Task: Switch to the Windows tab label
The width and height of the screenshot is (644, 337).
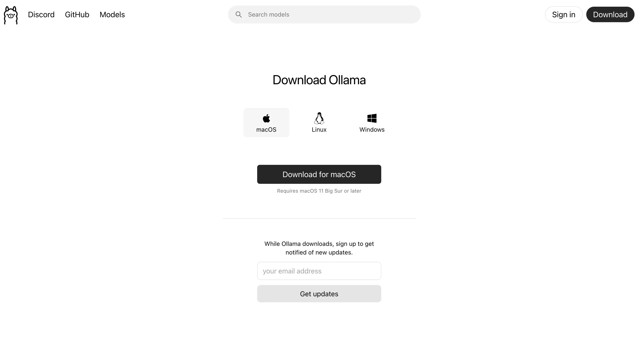Action: (x=372, y=129)
